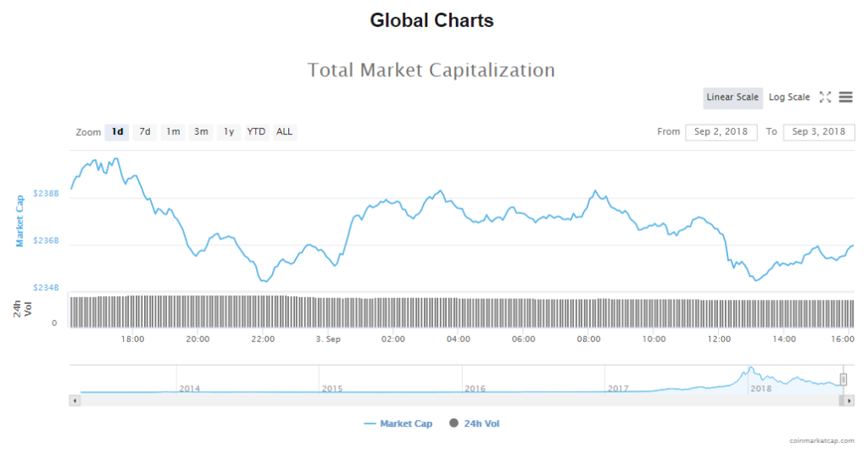
Task: Select the 3m zoom range
Action: point(201,131)
